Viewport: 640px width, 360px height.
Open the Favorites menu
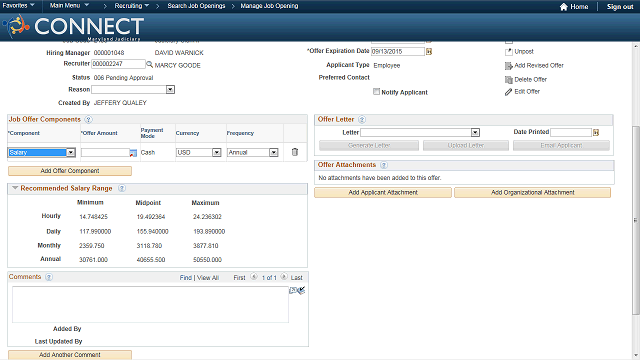pyautogui.click(x=18, y=6)
